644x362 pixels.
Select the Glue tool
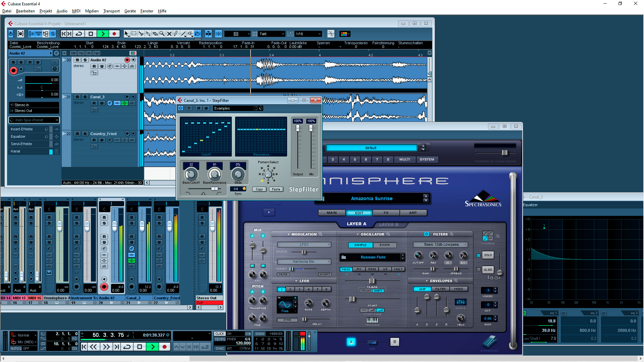click(148, 34)
